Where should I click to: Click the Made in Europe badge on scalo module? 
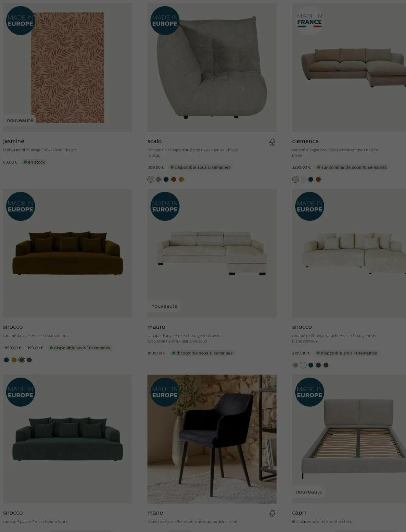[165, 20]
